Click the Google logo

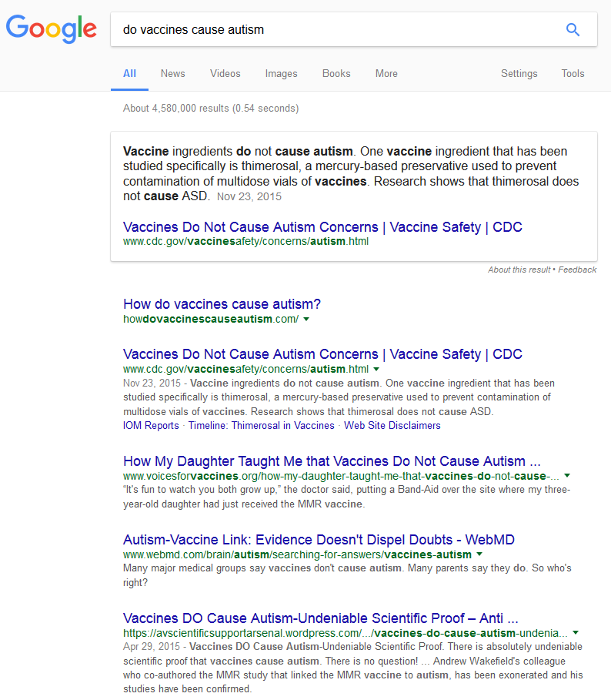tap(52, 28)
